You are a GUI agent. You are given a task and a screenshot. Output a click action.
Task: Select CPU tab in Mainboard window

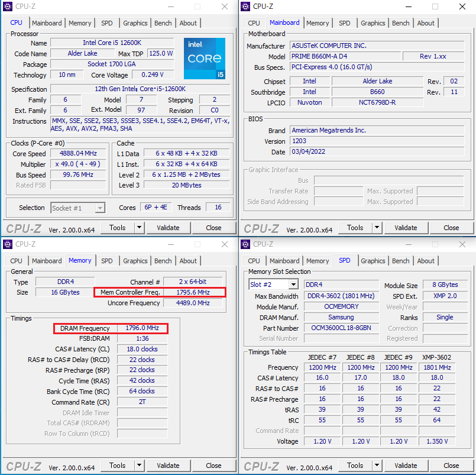pos(254,23)
